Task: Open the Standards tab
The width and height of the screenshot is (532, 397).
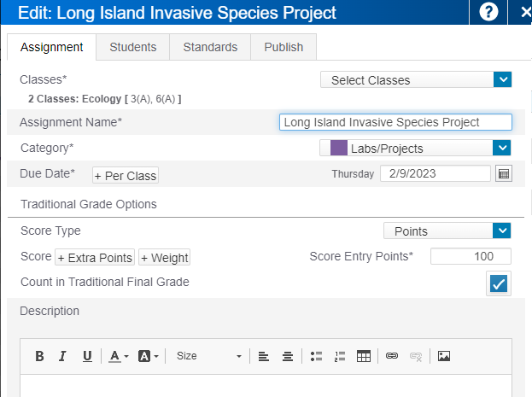Action: point(210,47)
